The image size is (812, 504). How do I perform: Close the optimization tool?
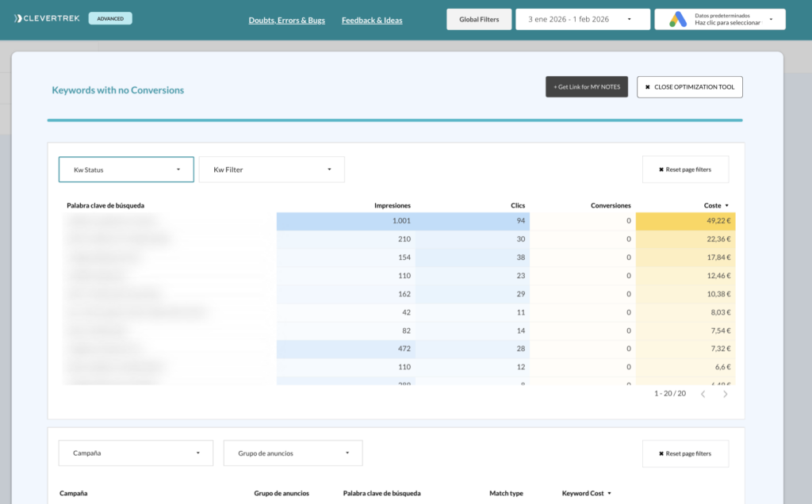(689, 87)
